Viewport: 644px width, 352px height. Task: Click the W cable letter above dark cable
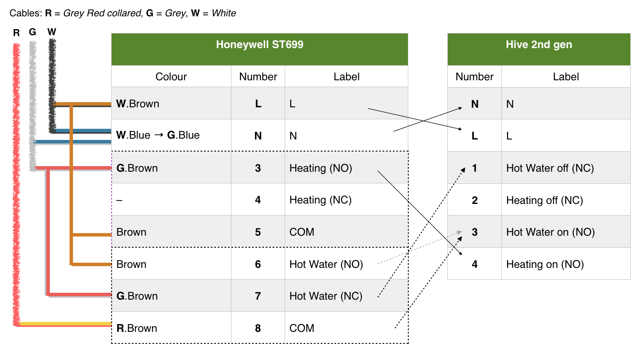click(x=52, y=32)
